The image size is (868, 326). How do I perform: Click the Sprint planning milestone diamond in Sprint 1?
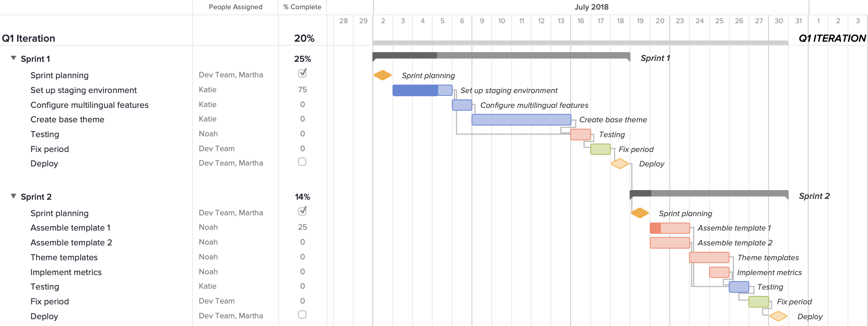pos(383,75)
